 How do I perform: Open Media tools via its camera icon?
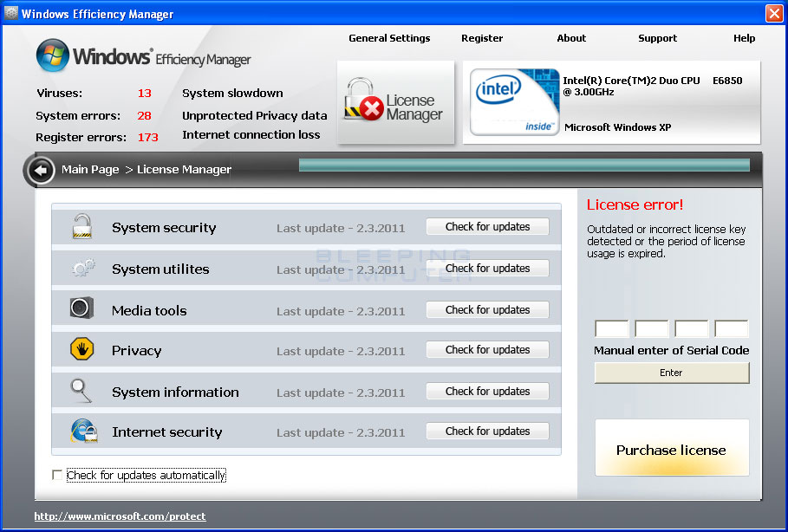pos(81,308)
